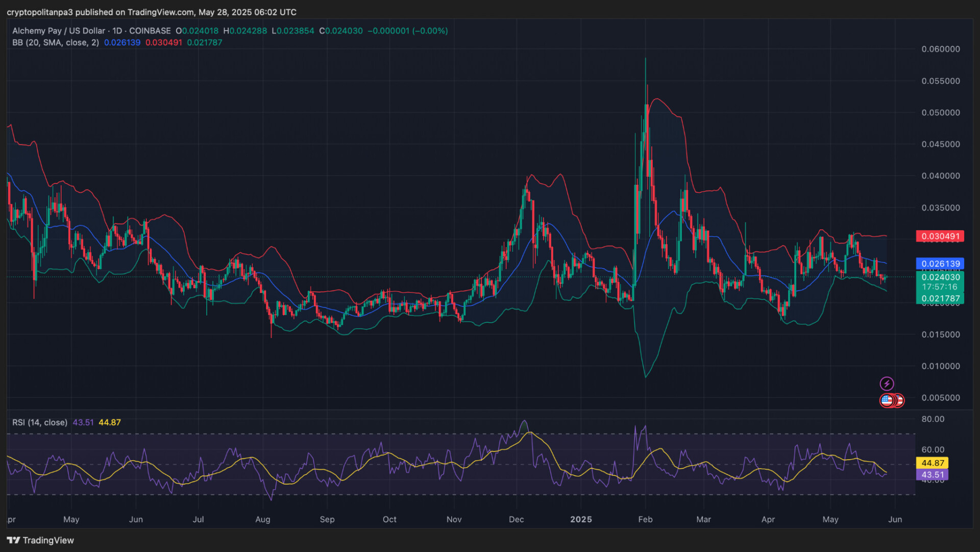The height and width of the screenshot is (552, 980).
Task: Click the red 0.030491 upper band price tag
Action: point(940,236)
